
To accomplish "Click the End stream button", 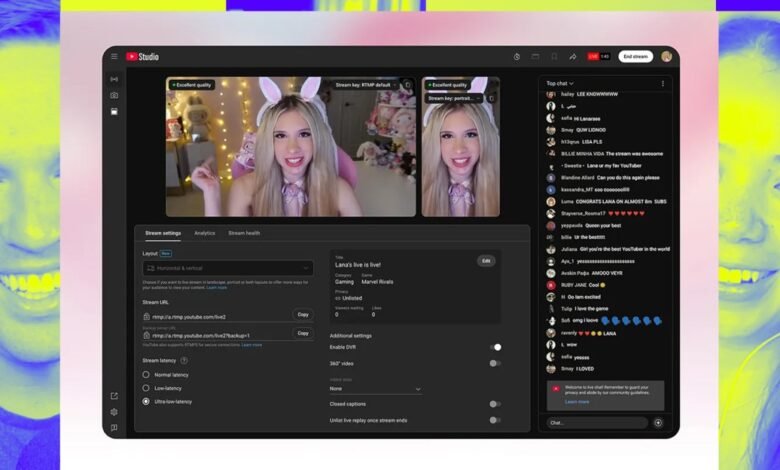I will [635, 57].
